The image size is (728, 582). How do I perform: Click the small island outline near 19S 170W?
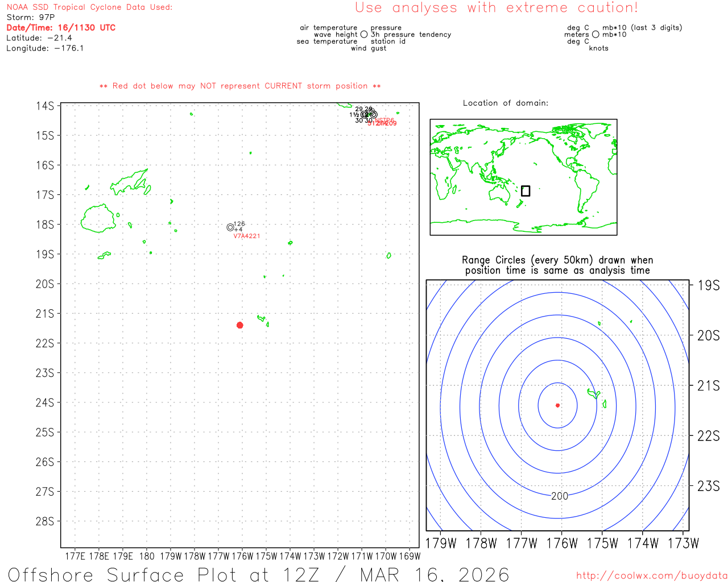[x=388, y=256]
